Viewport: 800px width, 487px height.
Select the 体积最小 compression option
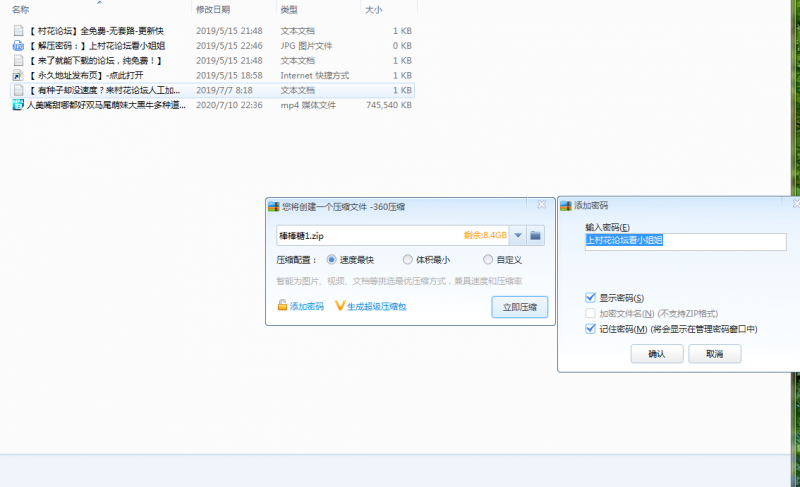(x=408, y=260)
